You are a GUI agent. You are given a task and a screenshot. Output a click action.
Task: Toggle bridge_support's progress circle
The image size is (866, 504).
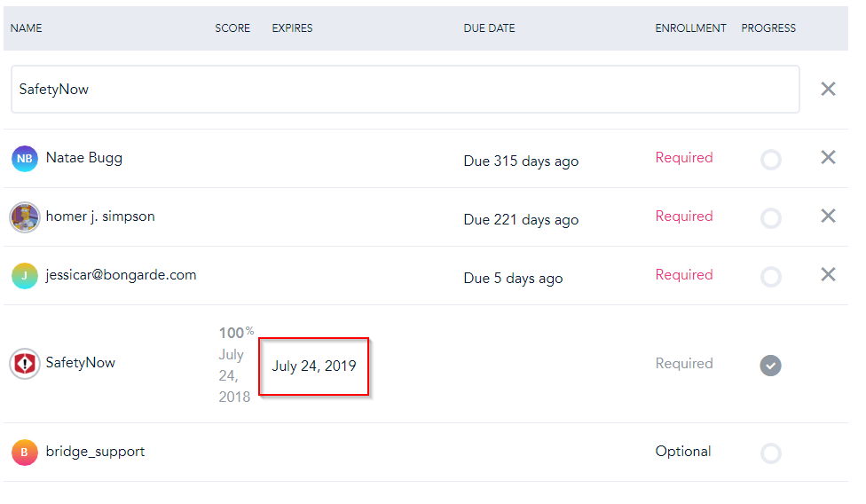pyautogui.click(x=771, y=453)
